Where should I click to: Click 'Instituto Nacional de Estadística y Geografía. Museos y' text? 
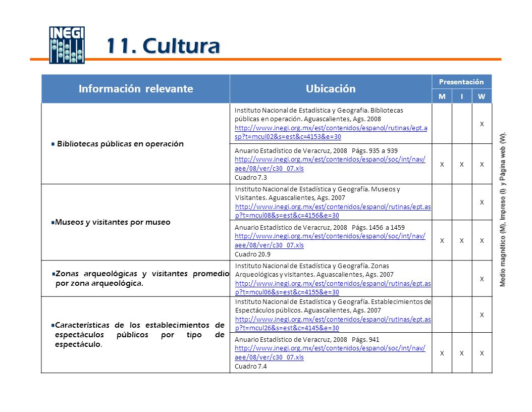point(317,189)
